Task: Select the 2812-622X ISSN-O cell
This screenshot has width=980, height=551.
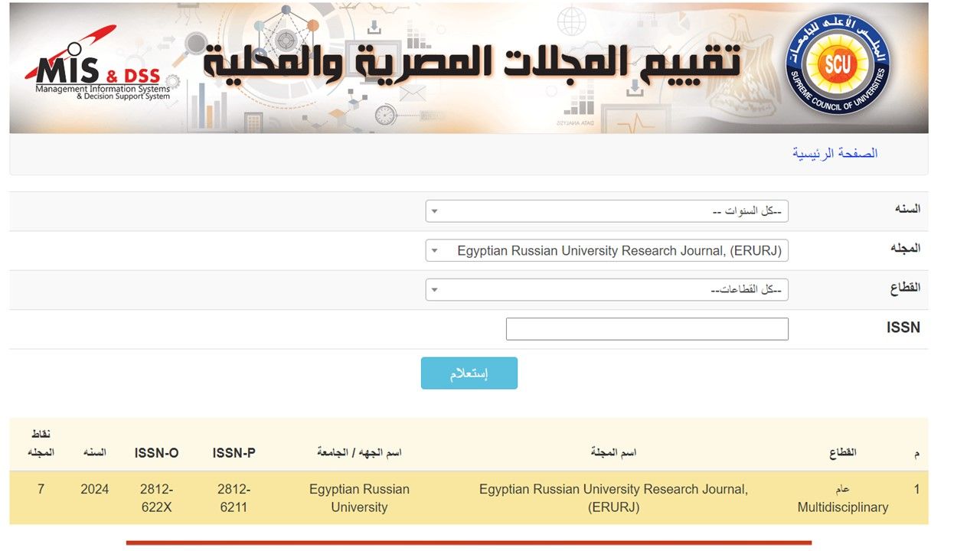Action: (x=157, y=497)
